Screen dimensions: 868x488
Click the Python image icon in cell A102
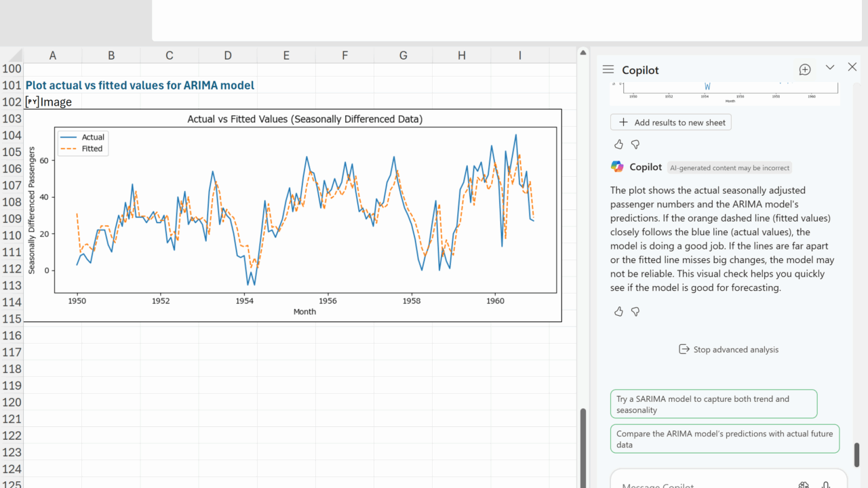click(x=32, y=102)
